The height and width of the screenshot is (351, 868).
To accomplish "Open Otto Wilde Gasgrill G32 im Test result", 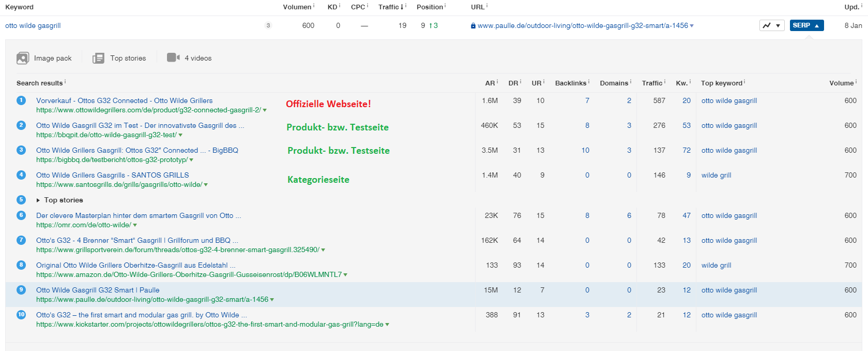I will (140, 125).
